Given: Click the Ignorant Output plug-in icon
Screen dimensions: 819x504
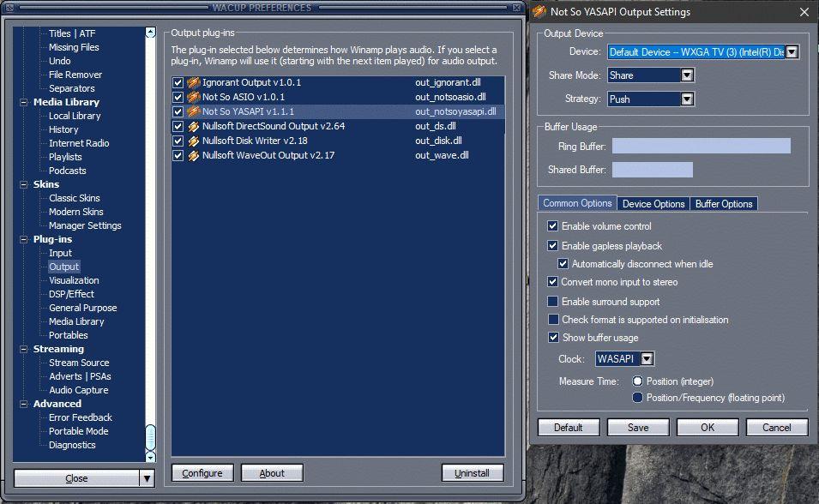Looking at the screenshot, I should (194, 82).
